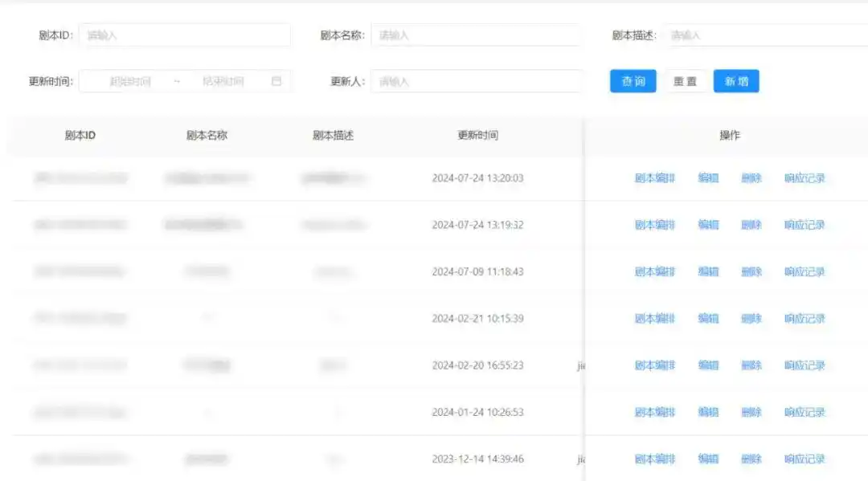Open 响应记录 for the 2024-01-24 row
The height and width of the screenshot is (481, 868).
pos(805,412)
